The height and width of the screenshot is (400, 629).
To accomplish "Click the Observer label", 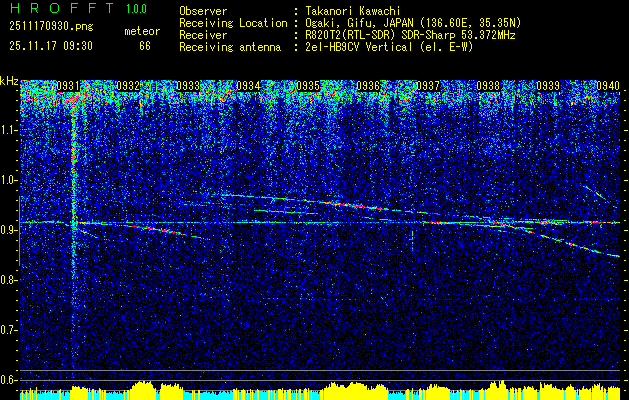I will [203, 11].
